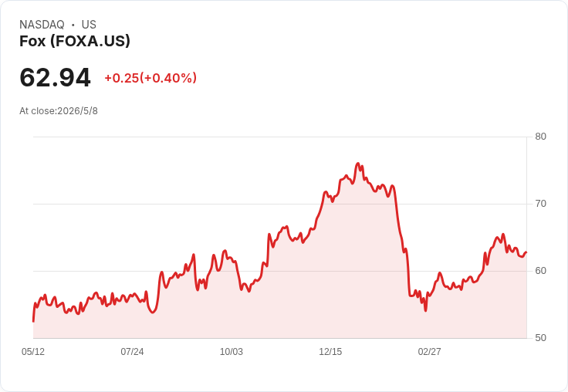Click the leftmost start of the price line
Screen dimensions: 568x392
click(x=34, y=321)
